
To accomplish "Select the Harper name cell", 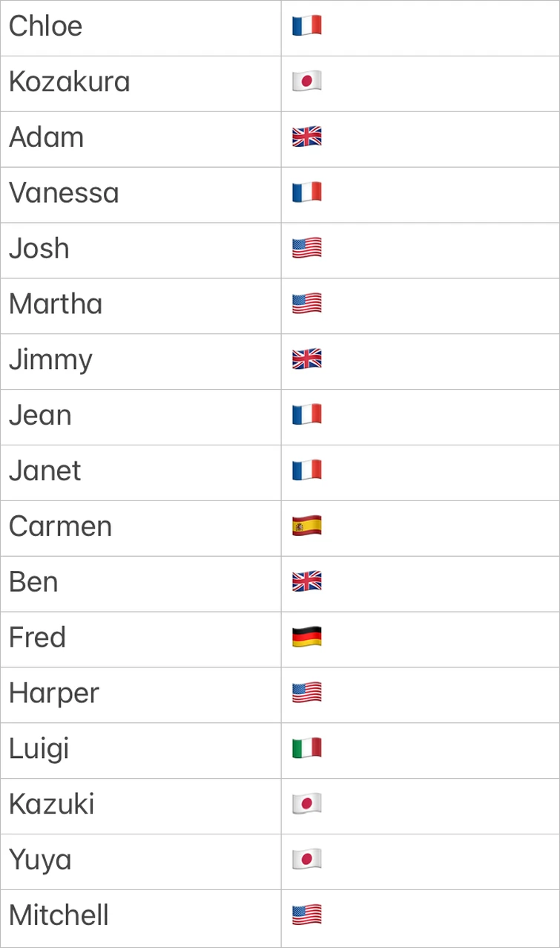I will click(53, 693).
